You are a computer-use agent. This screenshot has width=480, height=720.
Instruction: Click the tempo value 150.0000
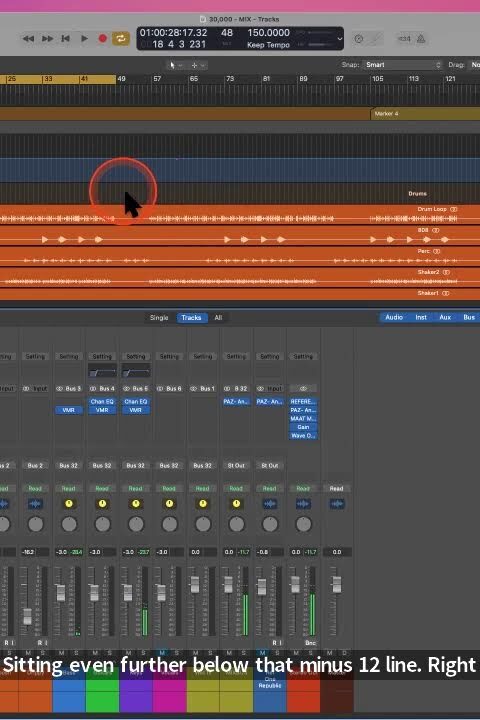pos(268,33)
